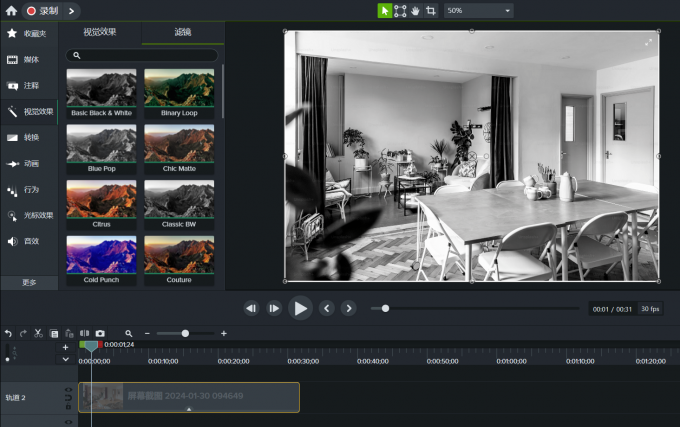Click the timeline magnifier zoom icon

(x=129, y=333)
